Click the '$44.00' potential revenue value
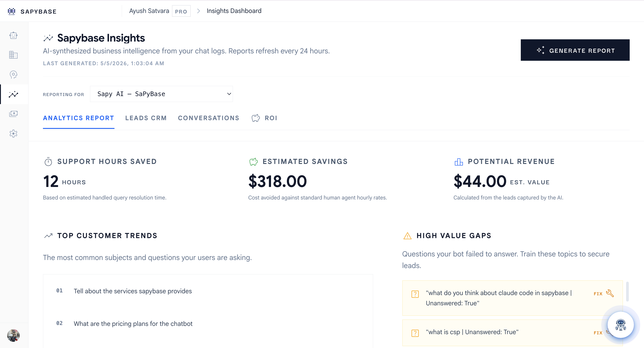The image size is (644, 348). [x=480, y=181]
